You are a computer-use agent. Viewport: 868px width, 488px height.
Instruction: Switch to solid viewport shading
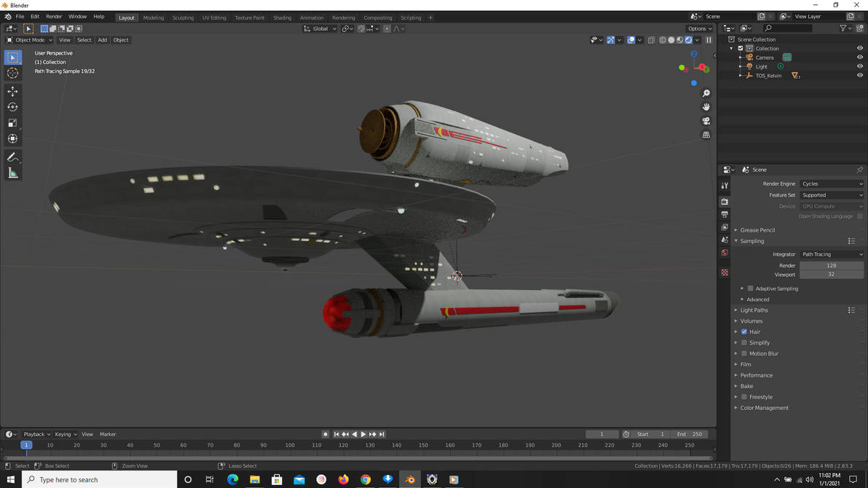671,40
